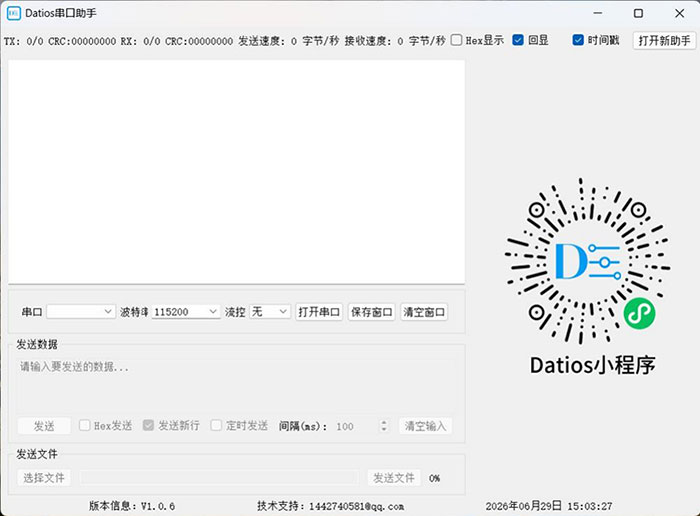Click the send data text input area
Image resolution: width=700 pixels, height=516 pixels.
(x=237, y=385)
